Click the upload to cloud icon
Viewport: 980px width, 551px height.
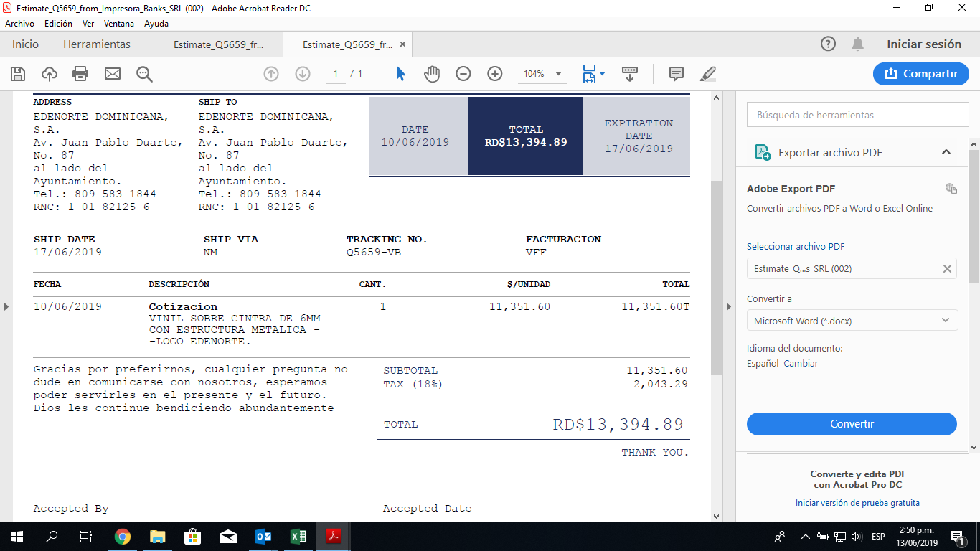[49, 74]
